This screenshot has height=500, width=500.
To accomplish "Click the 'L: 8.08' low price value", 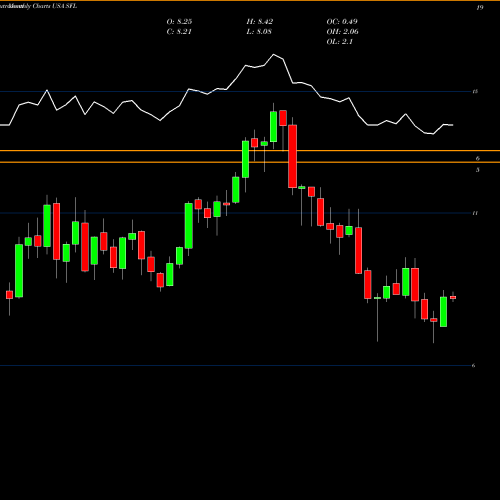I will pos(259,32).
